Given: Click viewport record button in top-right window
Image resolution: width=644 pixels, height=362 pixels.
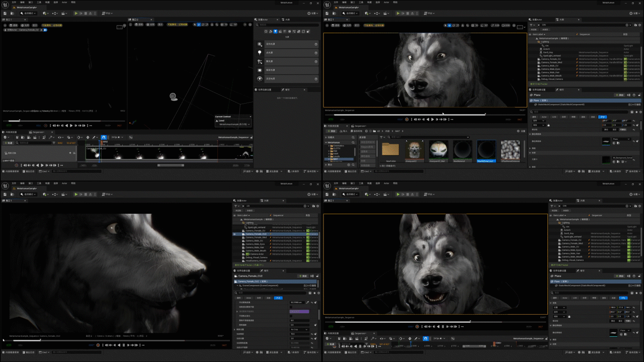Looking at the screenshot, I should click(407, 119).
